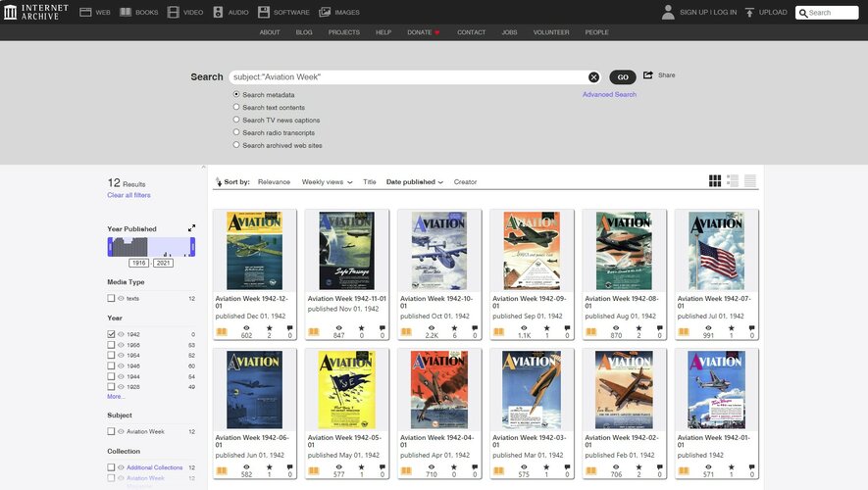
Task: Sort results by Title
Action: tap(369, 182)
